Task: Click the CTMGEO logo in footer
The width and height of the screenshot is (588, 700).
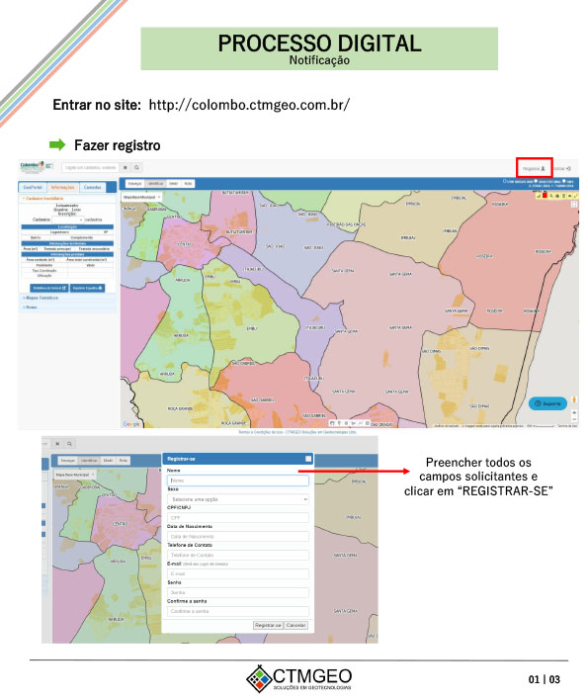Action: [x=298, y=678]
